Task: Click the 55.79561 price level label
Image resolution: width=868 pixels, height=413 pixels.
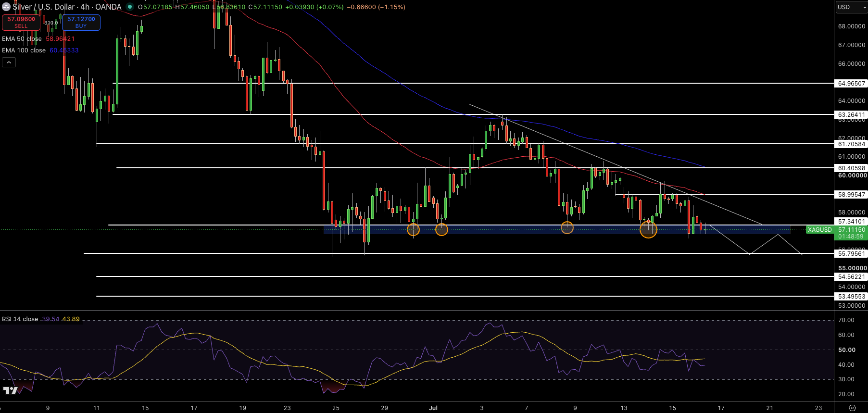Action: click(851, 254)
